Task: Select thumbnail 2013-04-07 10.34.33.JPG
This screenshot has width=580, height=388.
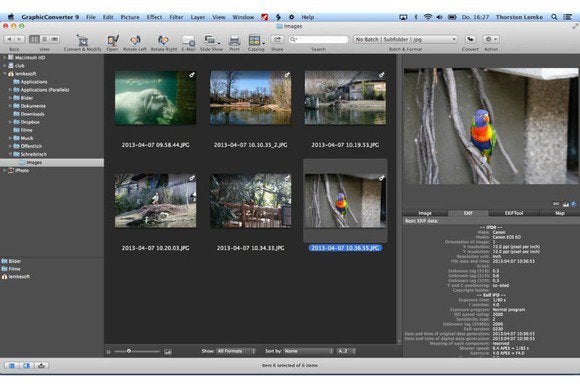Action: [x=250, y=201]
